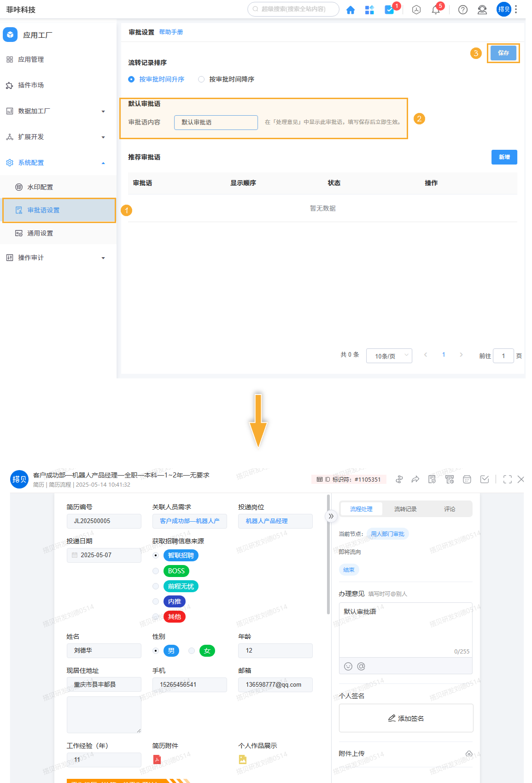Click the 新增 button for 推荐审批语

pos(504,157)
